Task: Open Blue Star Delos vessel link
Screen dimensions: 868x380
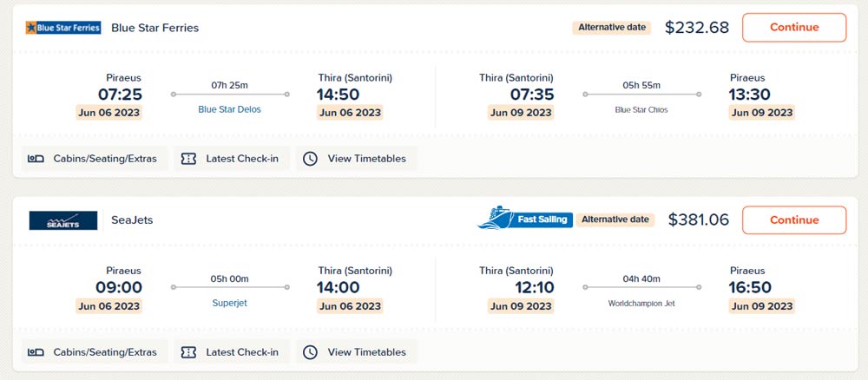Action: click(230, 110)
